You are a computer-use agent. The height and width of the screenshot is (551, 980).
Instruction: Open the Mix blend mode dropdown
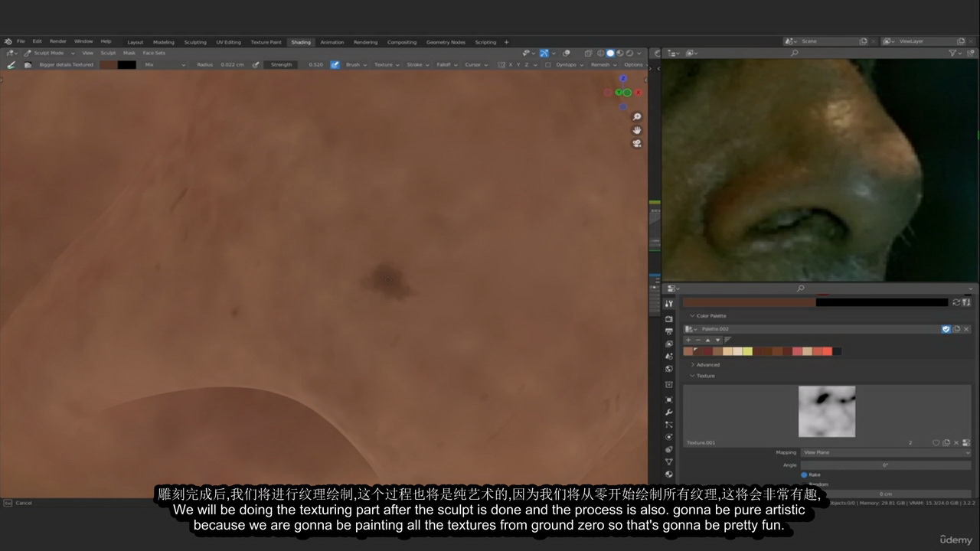(x=165, y=65)
